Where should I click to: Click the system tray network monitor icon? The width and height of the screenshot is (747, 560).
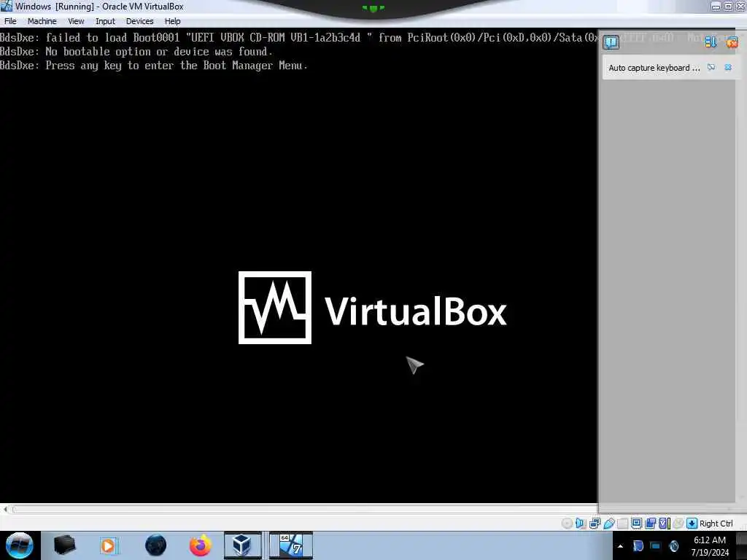[656, 546]
